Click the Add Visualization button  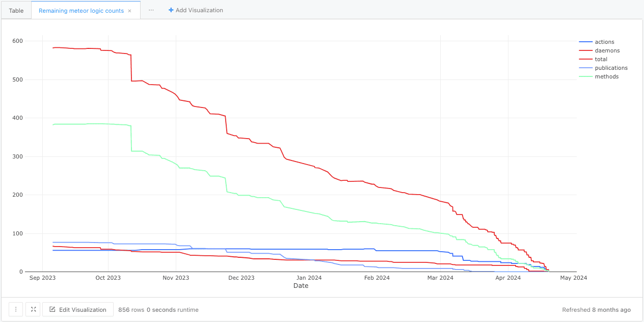196,10
